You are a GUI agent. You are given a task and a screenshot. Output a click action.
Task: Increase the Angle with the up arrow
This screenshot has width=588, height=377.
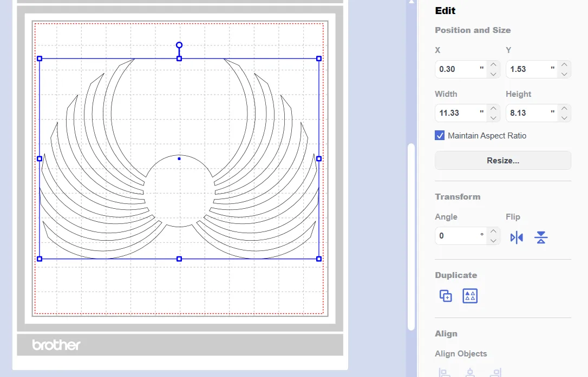pos(493,231)
